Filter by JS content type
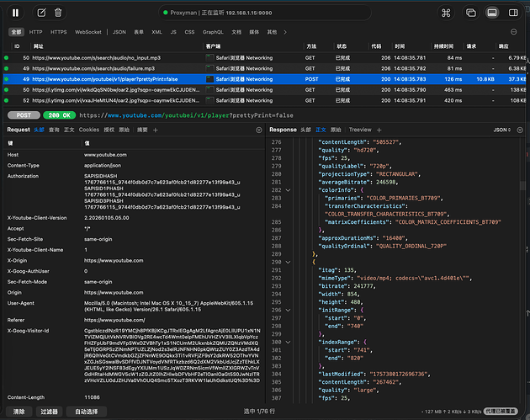 click(x=173, y=32)
